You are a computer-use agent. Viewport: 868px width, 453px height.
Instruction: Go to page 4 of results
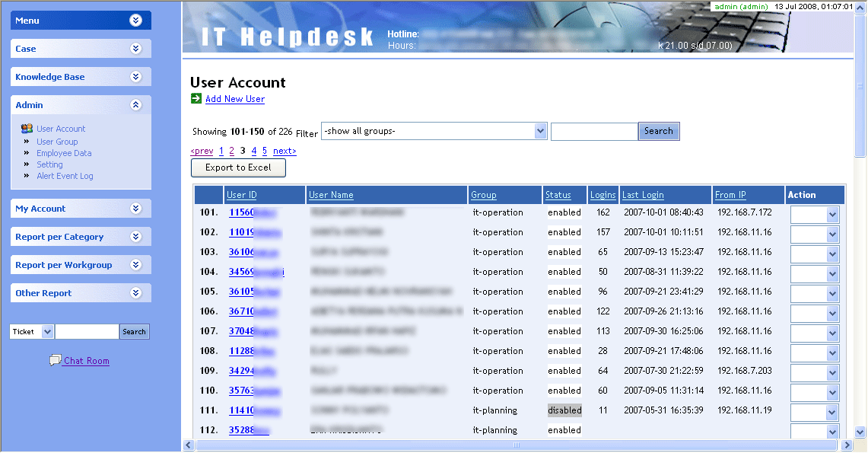pyautogui.click(x=254, y=151)
